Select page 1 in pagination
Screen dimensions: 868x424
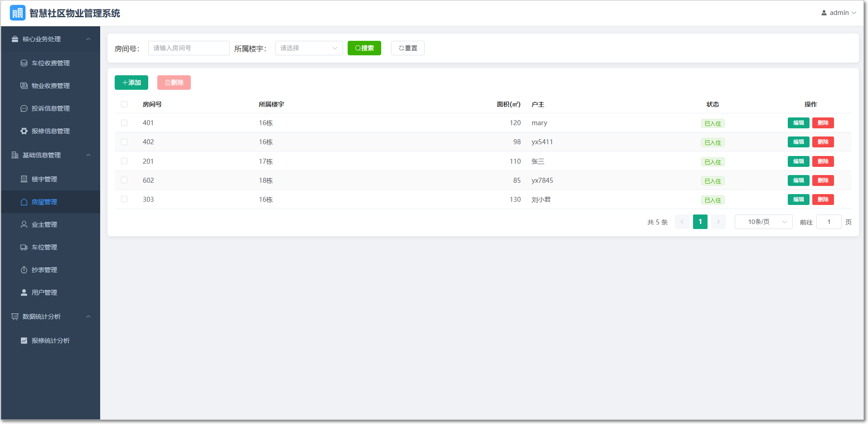tap(700, 222)
